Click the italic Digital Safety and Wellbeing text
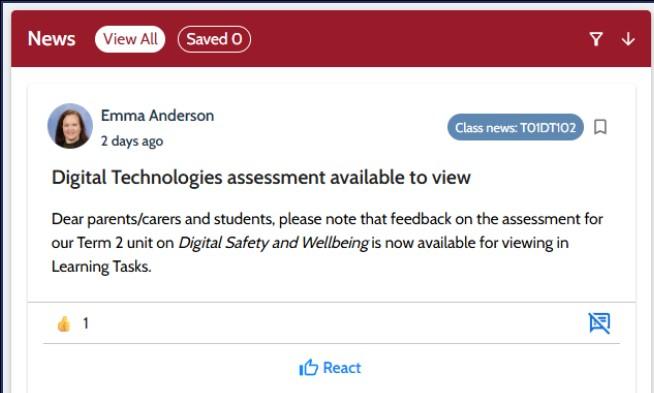654x393 pixels. point(274,243)
